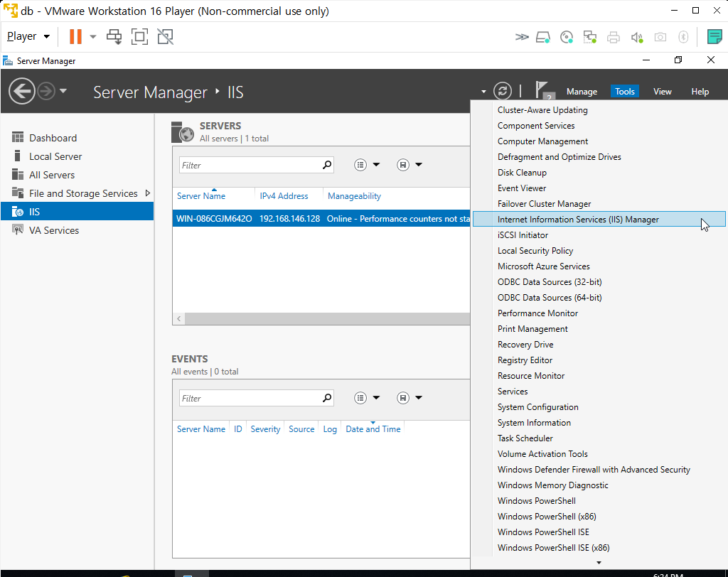Open the Help menu
This screenshot has height=577, width=728.
click(700, 92)
